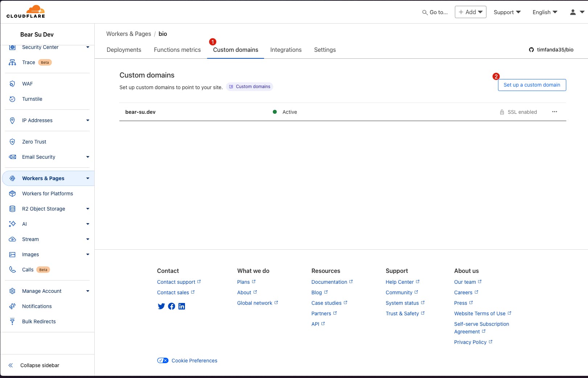Open Cloudflare Twitter page icon
The width and height of the screenshot is (588, 378).
coord(161,306)
